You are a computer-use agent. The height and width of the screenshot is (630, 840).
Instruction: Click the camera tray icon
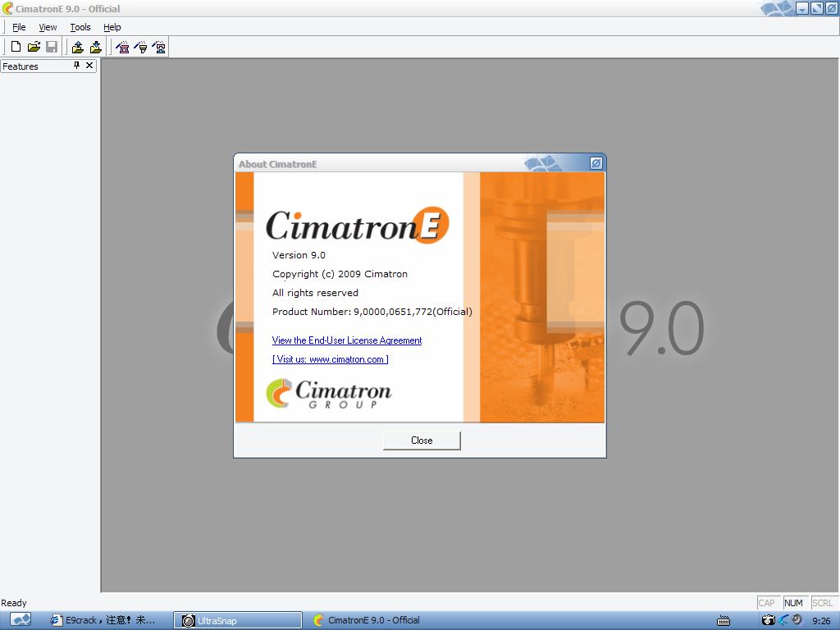[768, 620]
